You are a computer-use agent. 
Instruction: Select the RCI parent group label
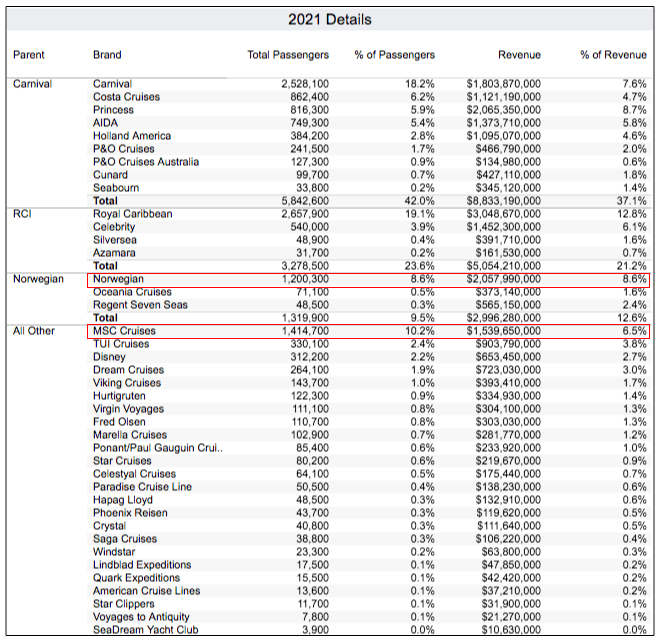23,214
